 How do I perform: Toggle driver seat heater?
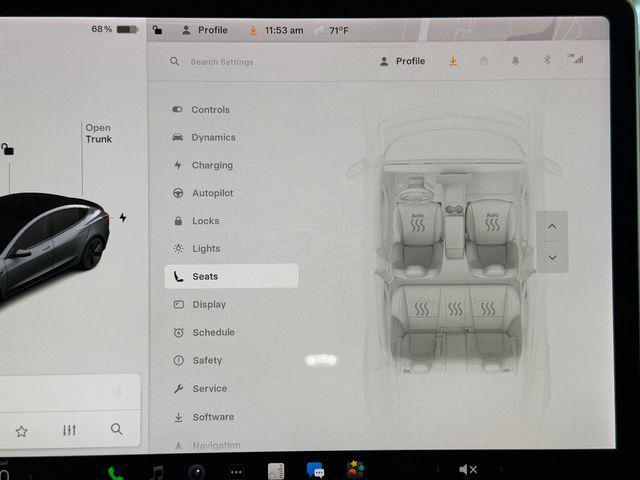418,222
